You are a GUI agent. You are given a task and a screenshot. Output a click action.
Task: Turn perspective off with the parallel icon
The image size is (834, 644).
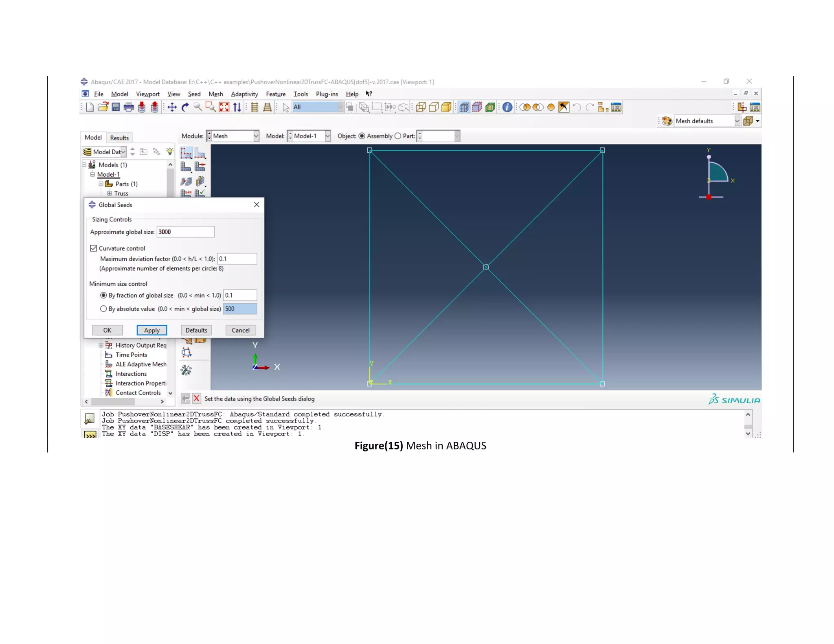click(x=255, y=107)
